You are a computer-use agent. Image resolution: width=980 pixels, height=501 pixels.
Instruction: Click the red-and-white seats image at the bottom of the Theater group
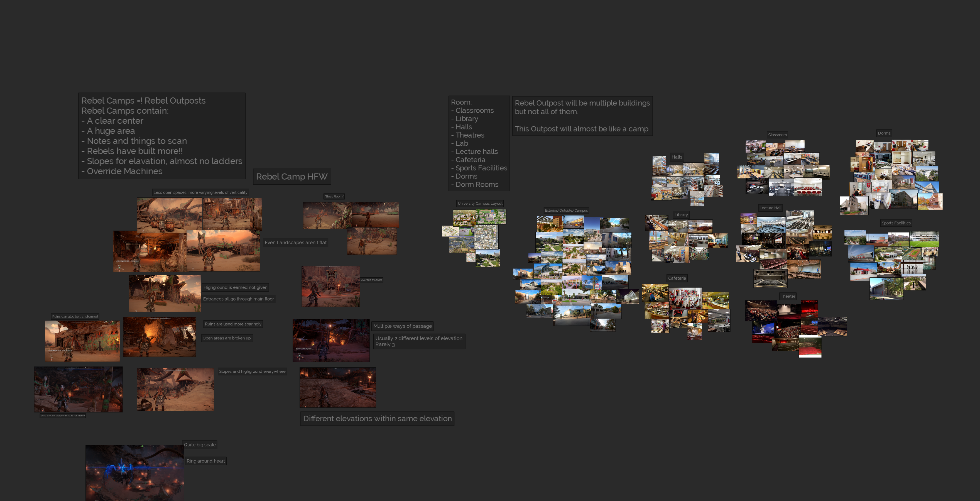(810, 346)
